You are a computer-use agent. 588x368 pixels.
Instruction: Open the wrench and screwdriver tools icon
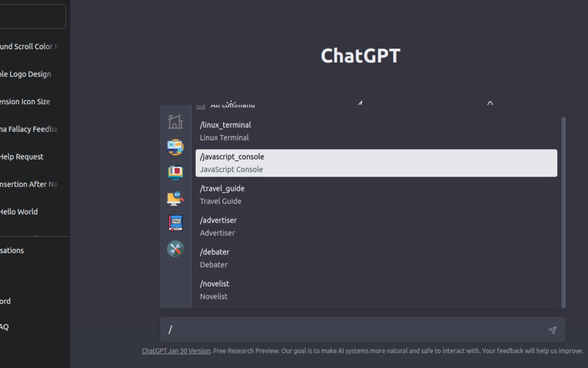pyautogui.click(x=175, y=249)
